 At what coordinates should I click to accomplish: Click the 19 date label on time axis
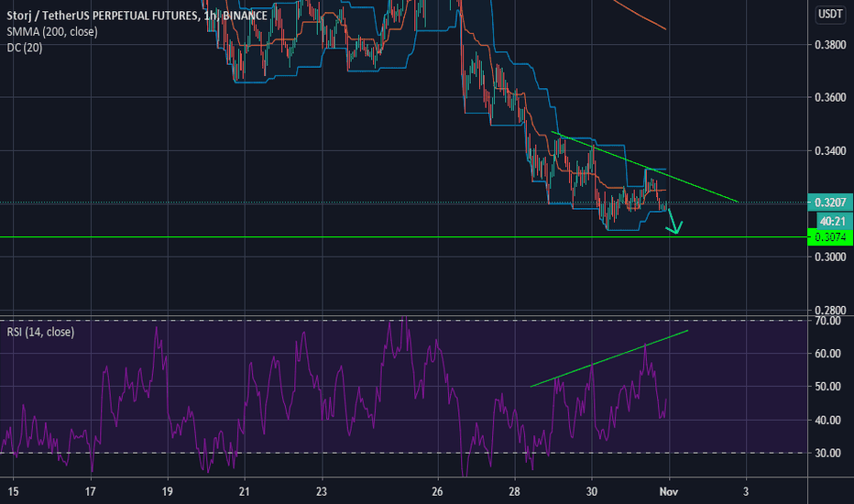point(167,491)
